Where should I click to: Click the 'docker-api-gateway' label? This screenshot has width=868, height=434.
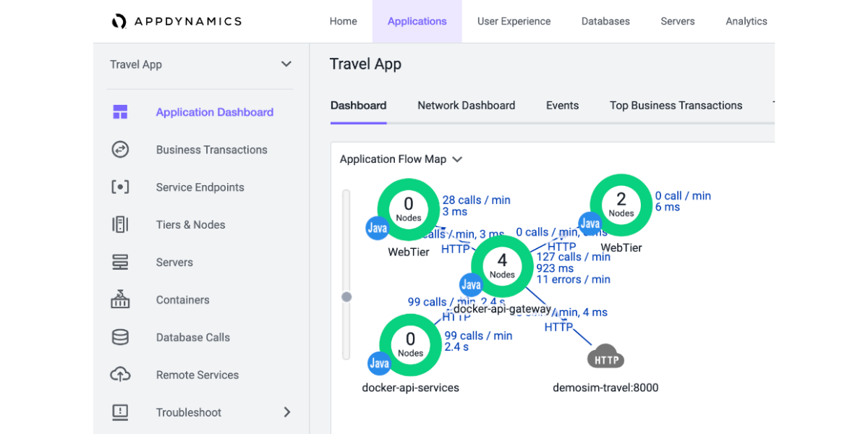[503, 310]
